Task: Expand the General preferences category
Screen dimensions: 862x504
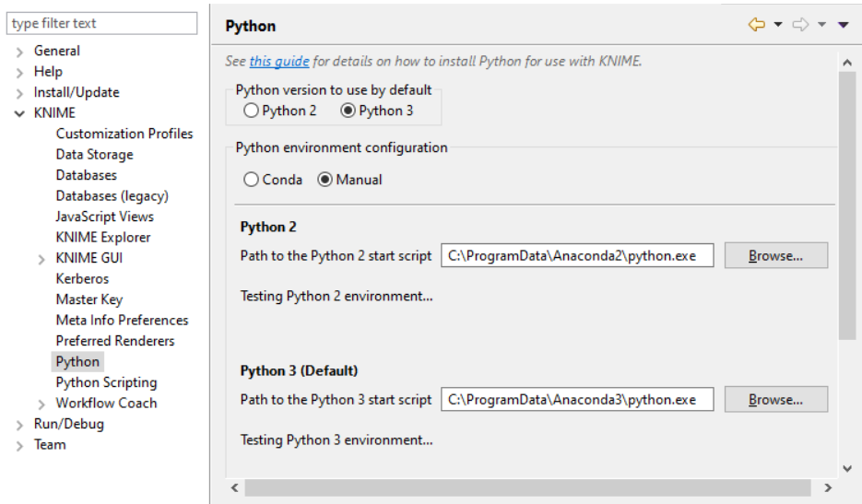Action: tap(19, 52)
